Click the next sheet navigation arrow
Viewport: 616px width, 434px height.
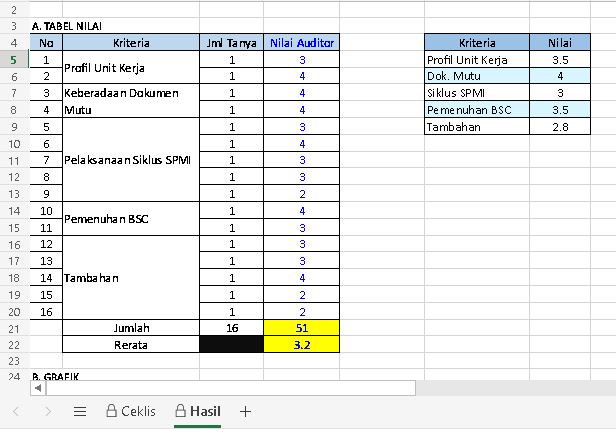(47, 411)
